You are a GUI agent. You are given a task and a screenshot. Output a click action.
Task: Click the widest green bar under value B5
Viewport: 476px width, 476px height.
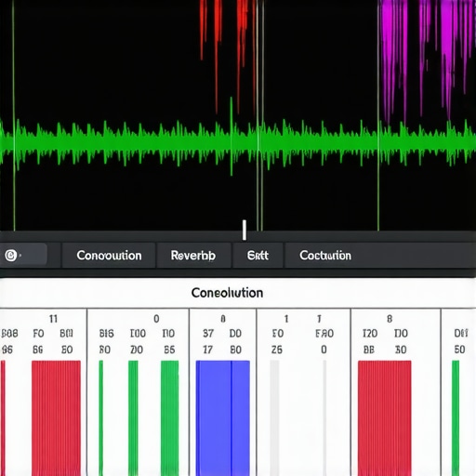170,417
